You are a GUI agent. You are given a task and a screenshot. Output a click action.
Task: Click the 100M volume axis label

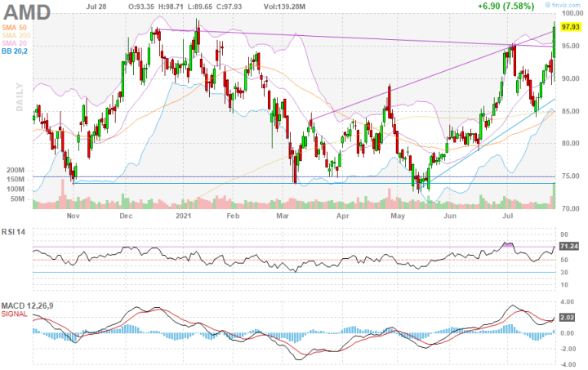click(16, 189)
